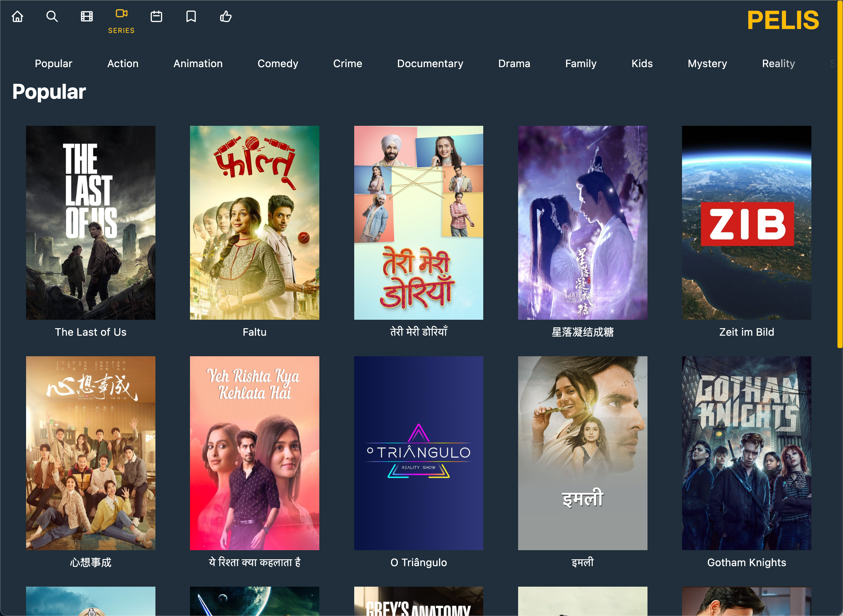Viewport: 843px width, 616px height.
Task: Open the Yeh Rishta Kya Kehlata Hai poster
Action: coord(254,453)
